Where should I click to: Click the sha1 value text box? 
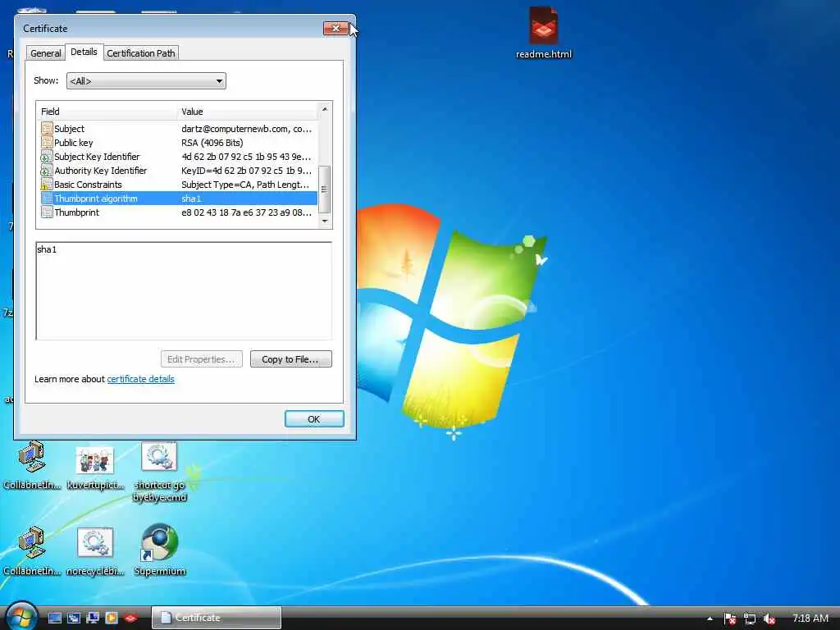(x=184, y=290)
